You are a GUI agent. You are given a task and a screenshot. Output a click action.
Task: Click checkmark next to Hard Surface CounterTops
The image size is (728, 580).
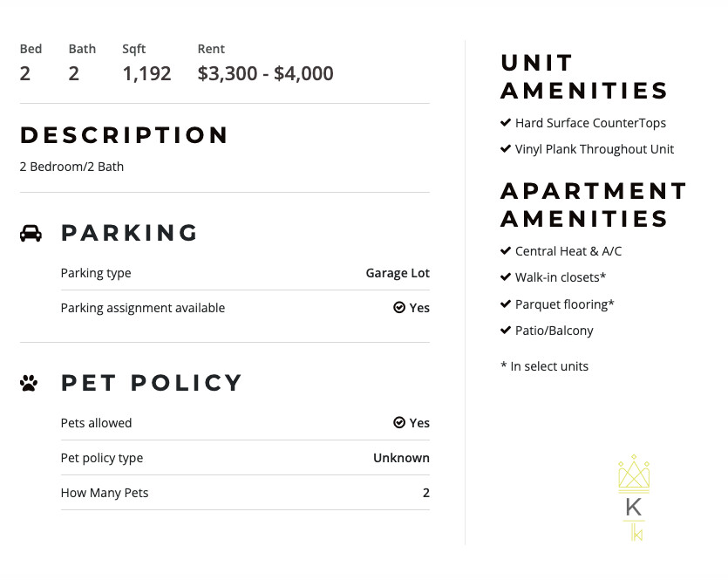tap(506, 123)
